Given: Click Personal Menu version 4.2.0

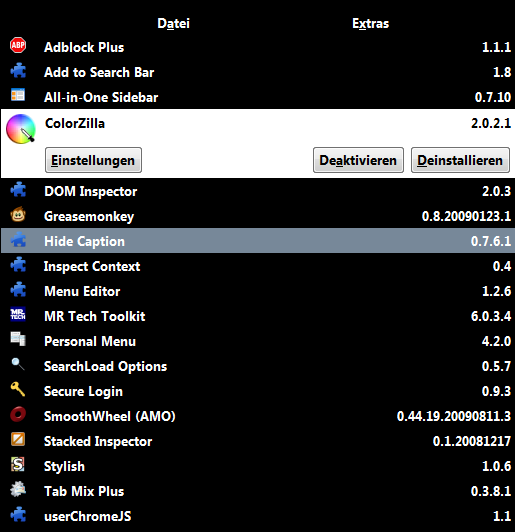Looking at the screenshot, I should pos(496,341).
